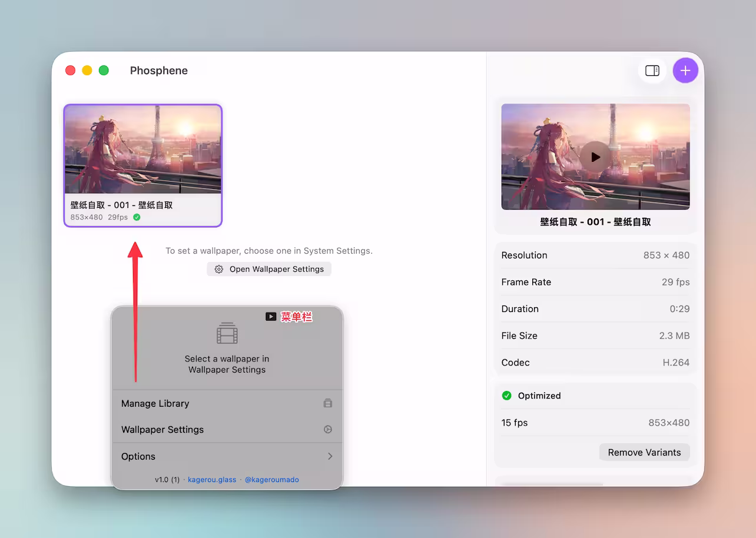The height and width of the screenshot is (538, 756).
Task: Toggle the sidebar panel icon
Action: pos(652,71)
